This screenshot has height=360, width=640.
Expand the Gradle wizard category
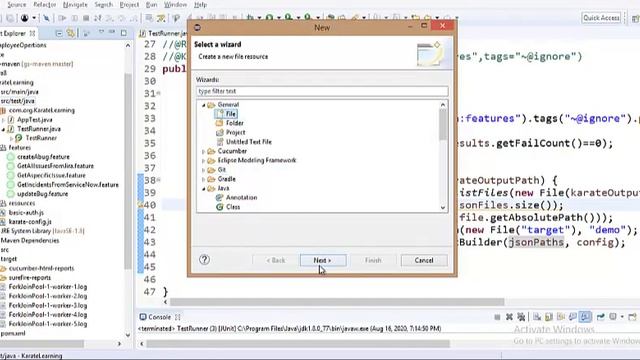(203, 179)
